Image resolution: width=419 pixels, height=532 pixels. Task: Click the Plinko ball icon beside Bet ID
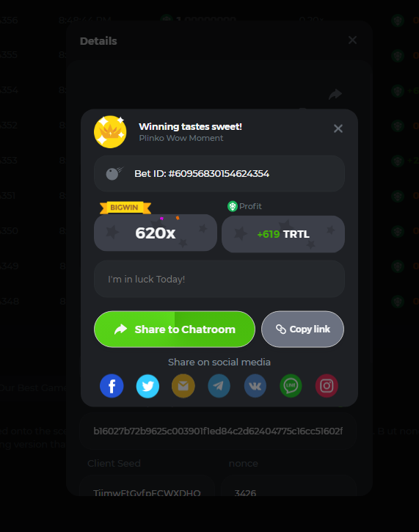[114, 174]
